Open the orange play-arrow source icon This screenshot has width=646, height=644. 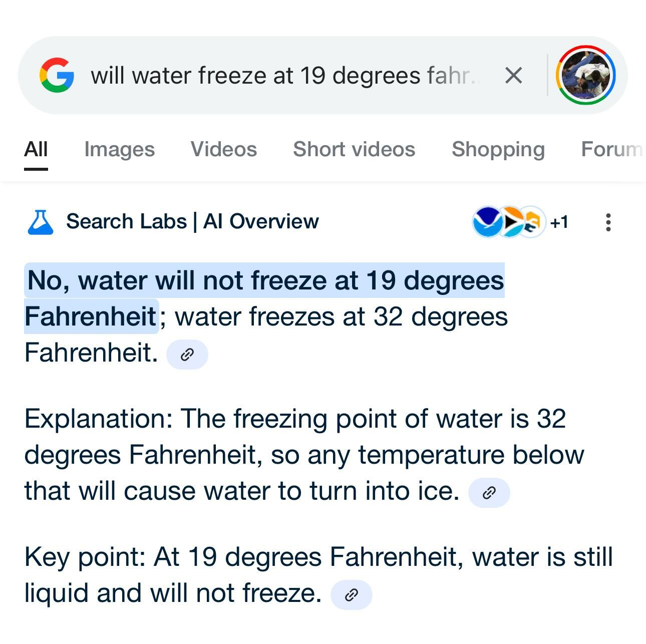click(511, 221)
